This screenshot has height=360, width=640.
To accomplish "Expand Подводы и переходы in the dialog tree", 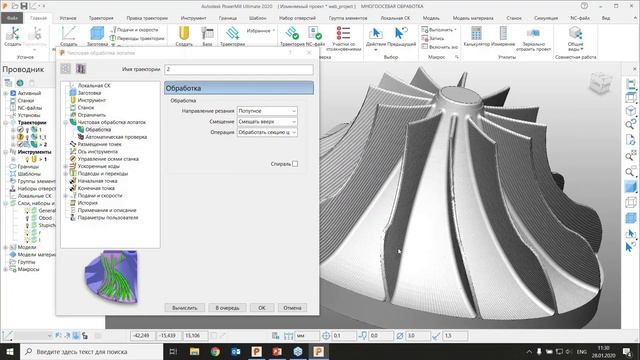I will [x=65, y=174].
